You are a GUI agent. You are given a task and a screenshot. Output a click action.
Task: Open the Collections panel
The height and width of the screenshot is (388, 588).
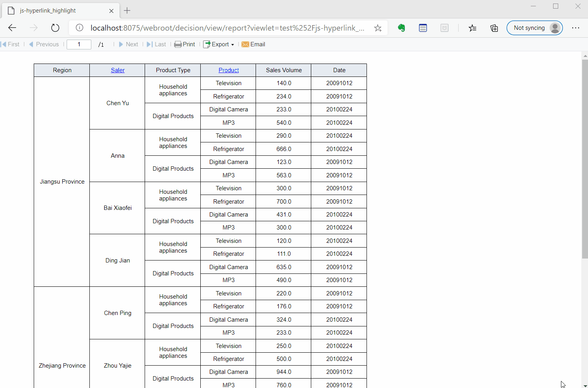494,28
